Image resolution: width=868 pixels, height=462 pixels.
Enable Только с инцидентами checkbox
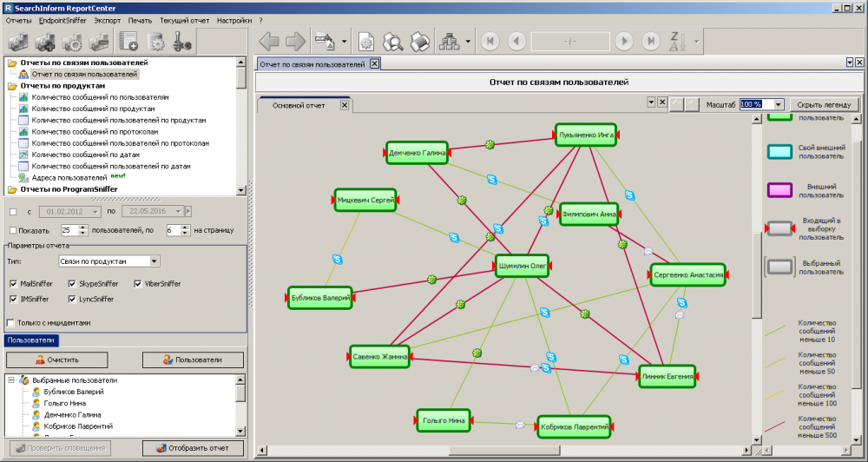10,322
